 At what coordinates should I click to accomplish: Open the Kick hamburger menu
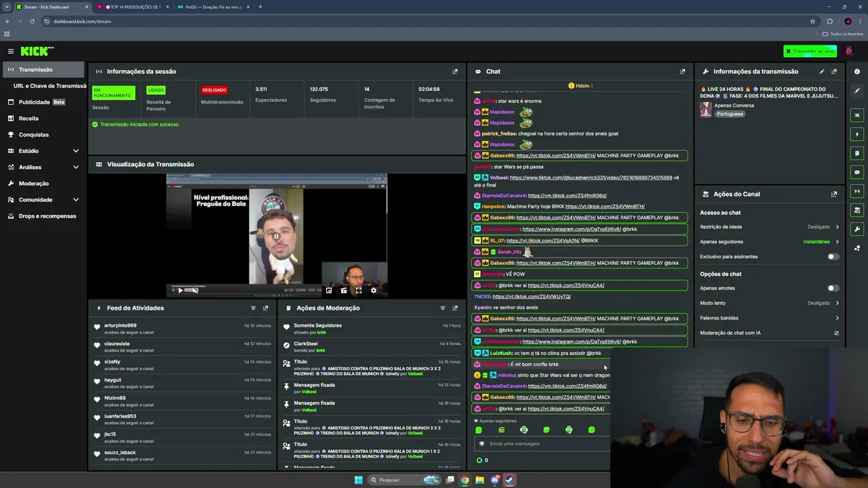(x=11, y=52)
